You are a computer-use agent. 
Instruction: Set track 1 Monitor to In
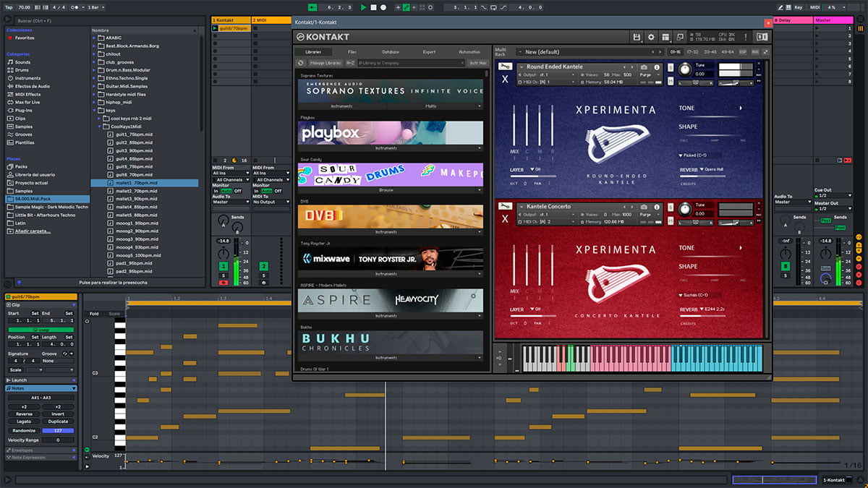[x=216, y=191]
